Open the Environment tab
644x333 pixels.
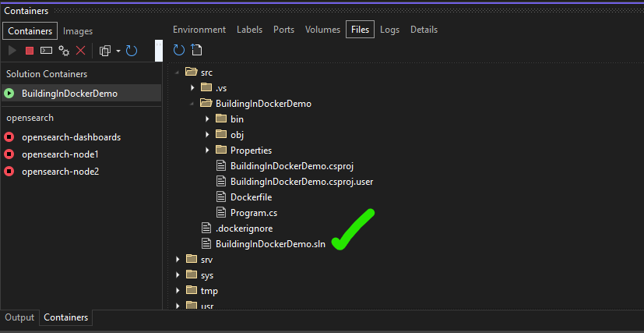pos(199,30)
